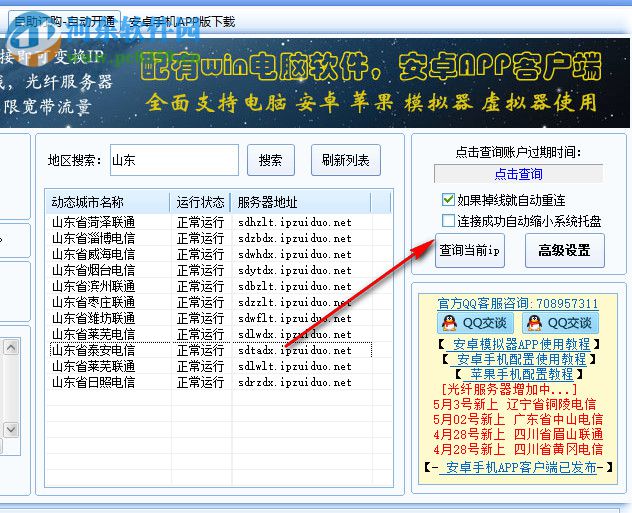This screenshot has height=513, width=632.
Task: Open 官方QQ客服咨询:708957311 link
Action: (x=518, y=303)
